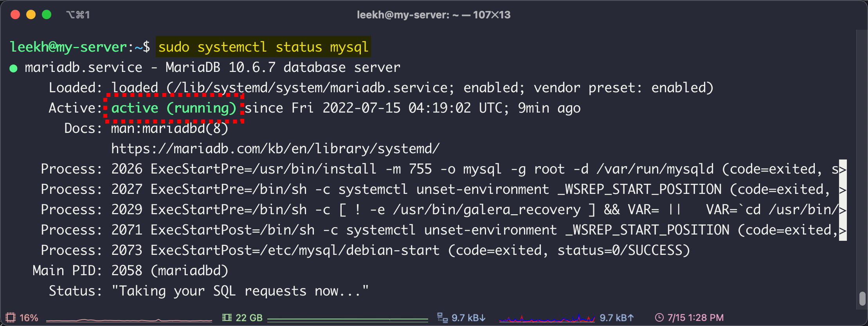Viewport: 868px width, 326px height.
Task: Click the 16% CPU value
Action: [29, 318]
